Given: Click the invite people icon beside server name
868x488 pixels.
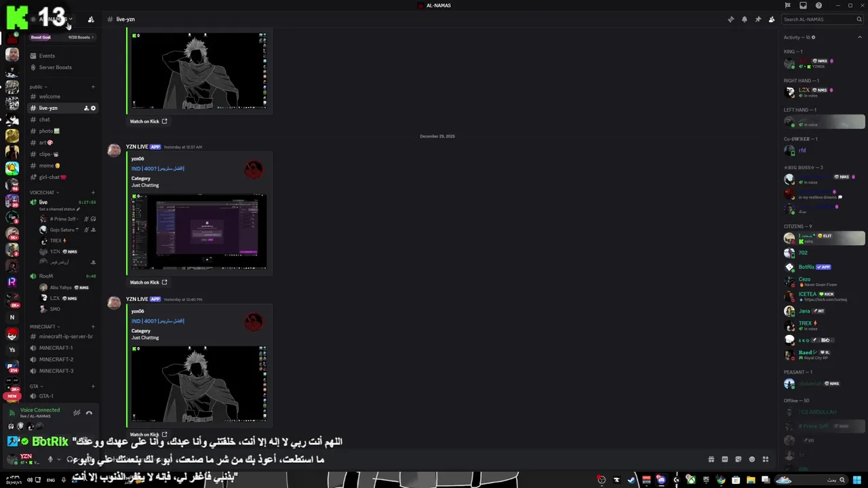Looking at the screenshot, I should coord(91,19).
